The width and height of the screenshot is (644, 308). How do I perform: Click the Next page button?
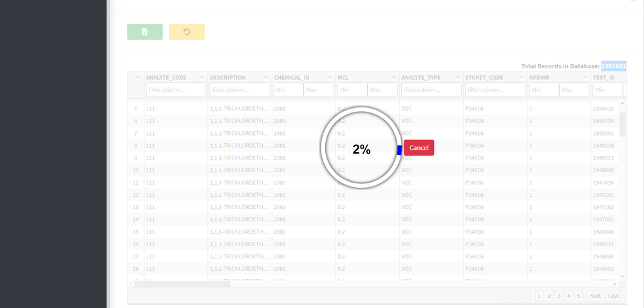coord(595,296)
